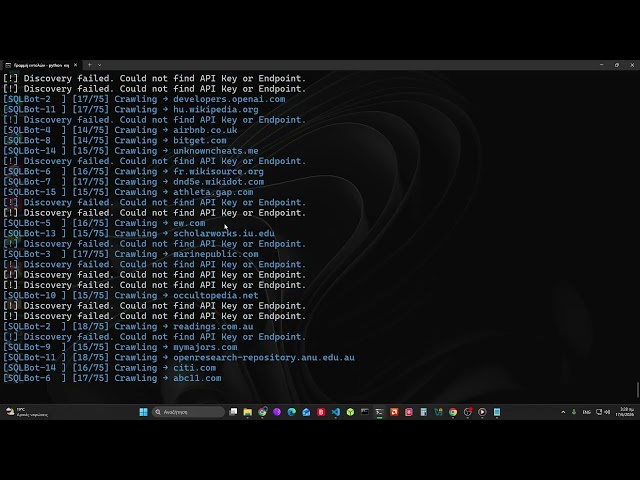Open the Mail app on taskbar
The width and height of the screenshot is (640, 480).
tap(306, 412)
